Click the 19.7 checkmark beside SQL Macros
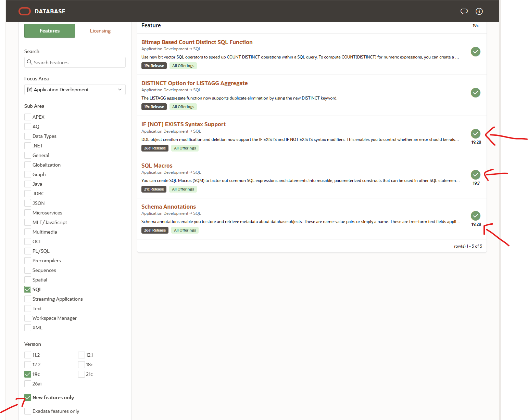This screenshot has width=528, height=420. (x=475, y=175)
